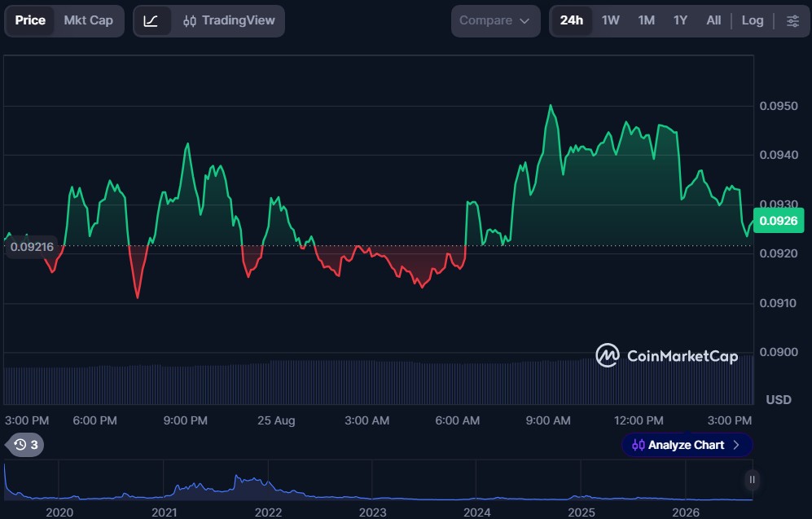Switch to Mkt Cap tab
This screenshot has height=519, width=812.
coord(89,20)
